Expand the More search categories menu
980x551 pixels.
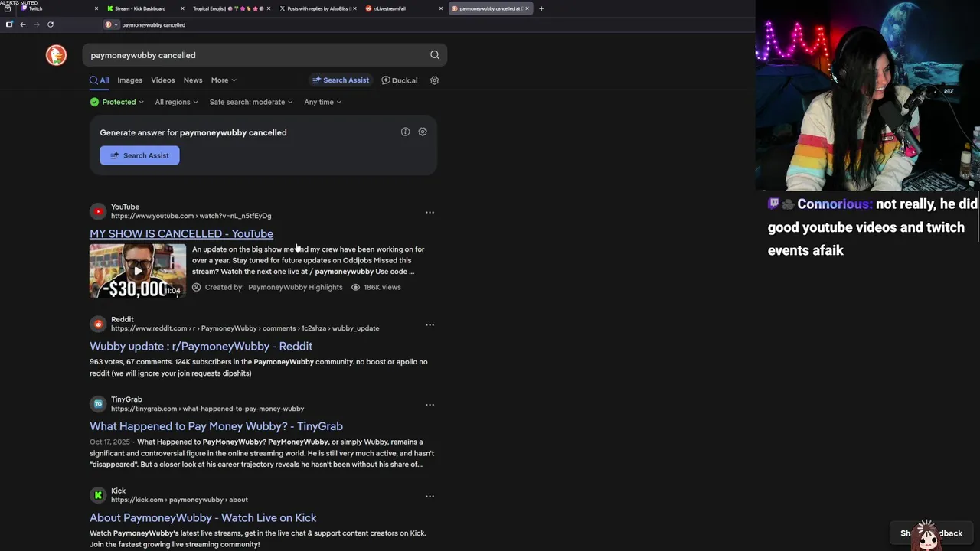click(224, 80)
